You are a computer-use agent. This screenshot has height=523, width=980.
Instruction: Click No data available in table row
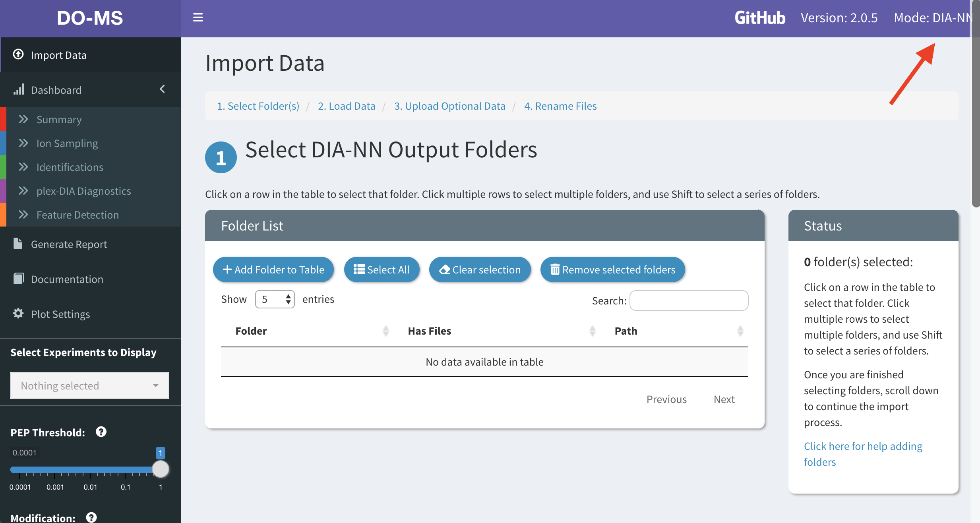[484, 362]
